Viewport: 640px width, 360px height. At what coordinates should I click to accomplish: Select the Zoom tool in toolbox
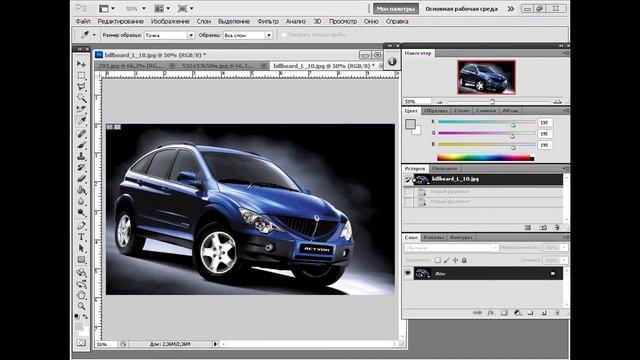click(81, 306)
